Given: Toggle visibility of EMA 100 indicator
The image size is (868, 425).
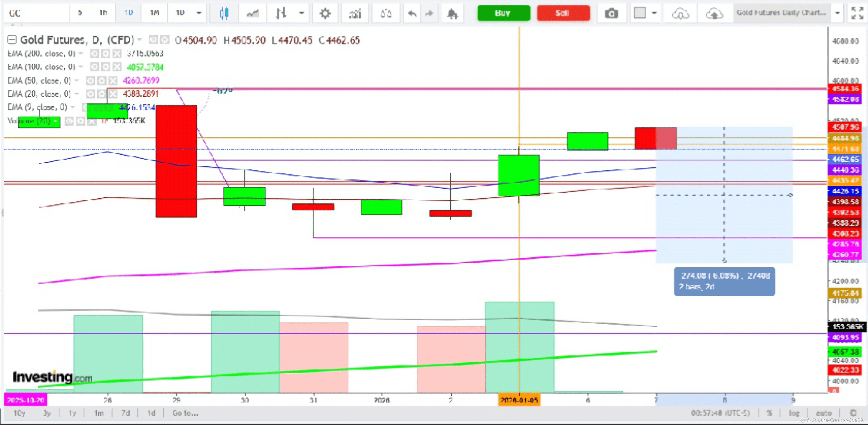Looking at the screenshot, I should 94,67.
